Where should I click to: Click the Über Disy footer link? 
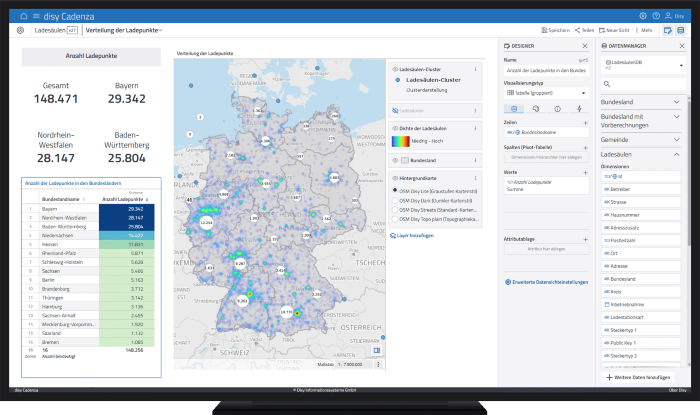(x=677, y=390)
